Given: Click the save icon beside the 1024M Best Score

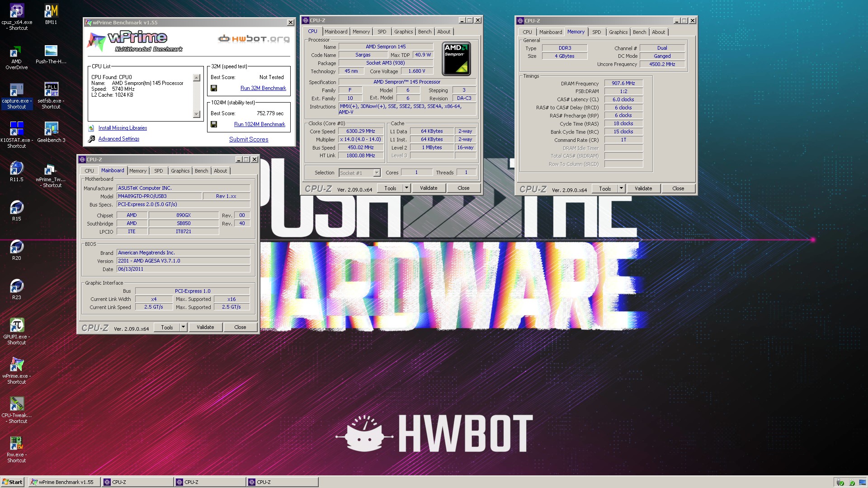Looking at the screenshot, I should tap(214, 124).
